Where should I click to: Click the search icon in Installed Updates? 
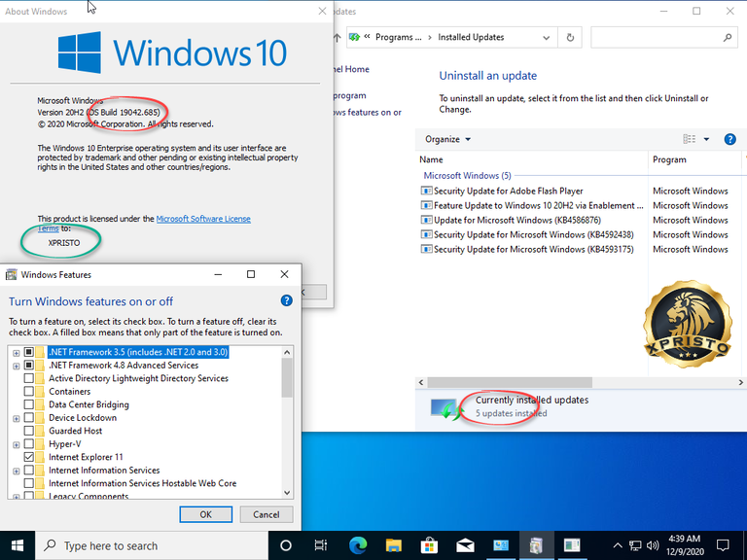(x=727, y=37)
